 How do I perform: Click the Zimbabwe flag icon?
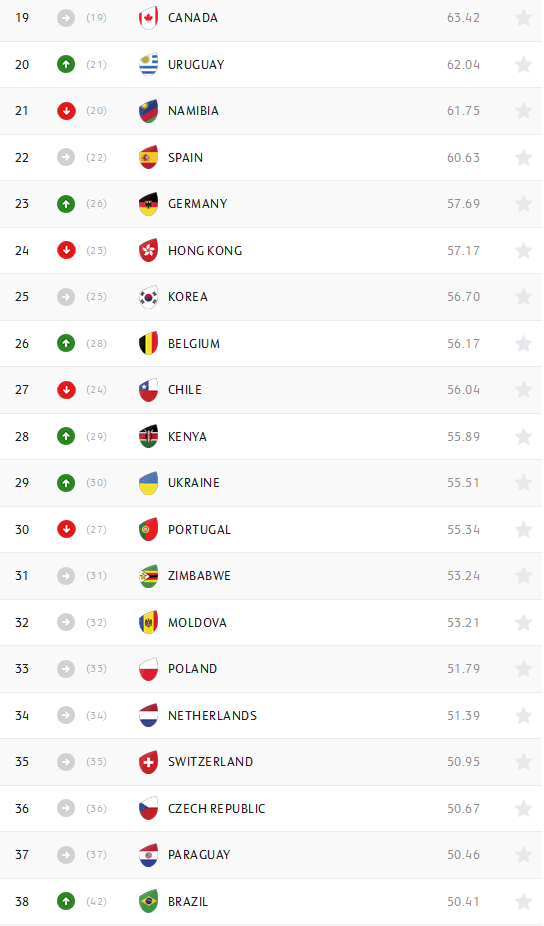(148, 576)
